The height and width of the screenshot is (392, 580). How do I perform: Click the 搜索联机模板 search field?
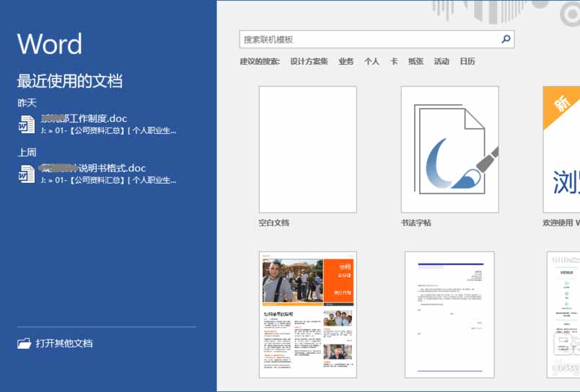pyautogui.click(x=377, y=40)
